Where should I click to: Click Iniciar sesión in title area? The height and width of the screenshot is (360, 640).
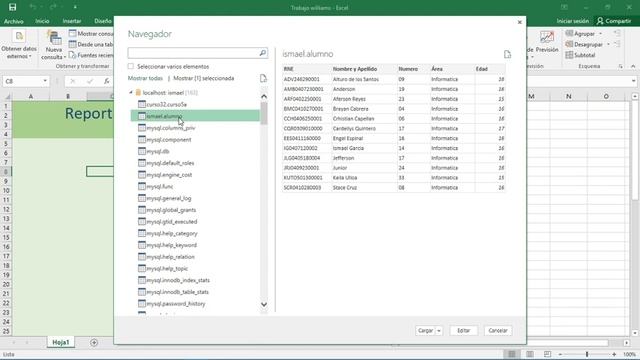(573, 21)
